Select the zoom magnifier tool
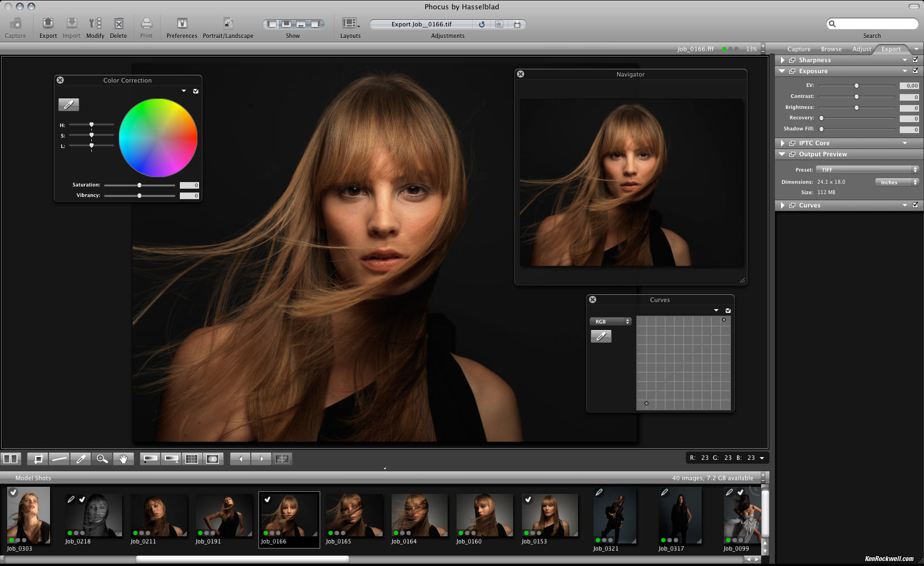The image size is (924, 566). pos(102,459)
